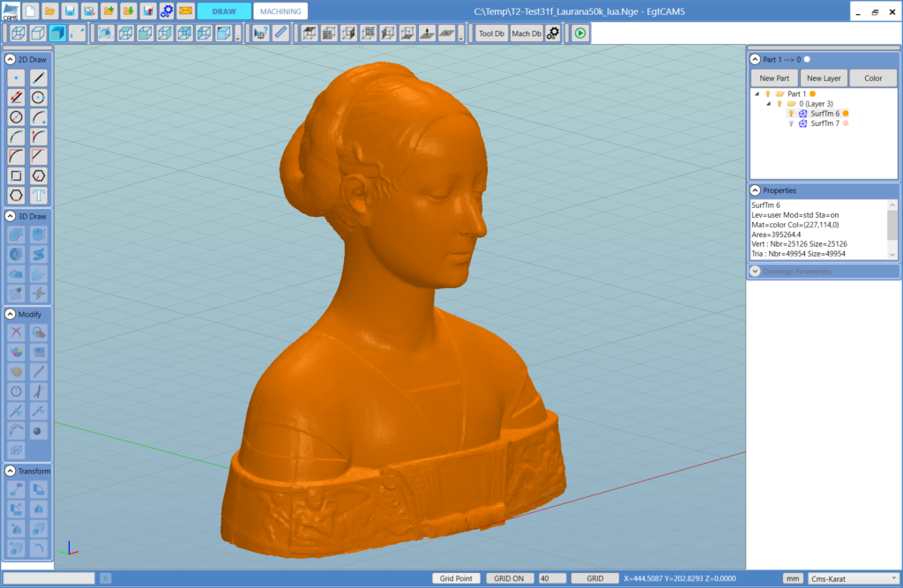Click the measure ruler icon in toolbar

pos(280,33)
